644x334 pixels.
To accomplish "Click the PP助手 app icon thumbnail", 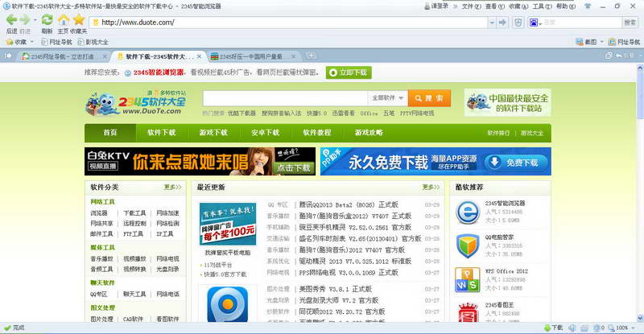I will coord(227,303).
